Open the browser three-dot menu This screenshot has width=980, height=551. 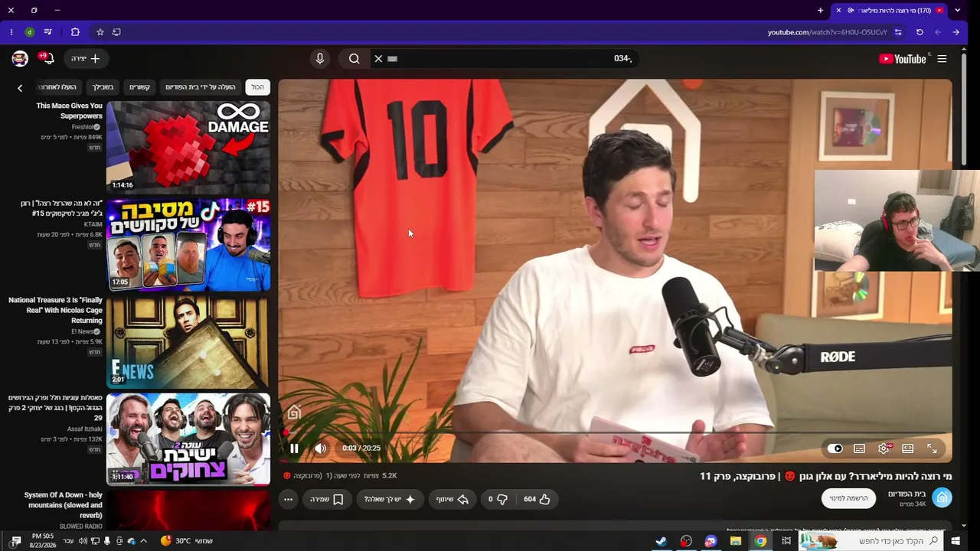pos(11,32)
